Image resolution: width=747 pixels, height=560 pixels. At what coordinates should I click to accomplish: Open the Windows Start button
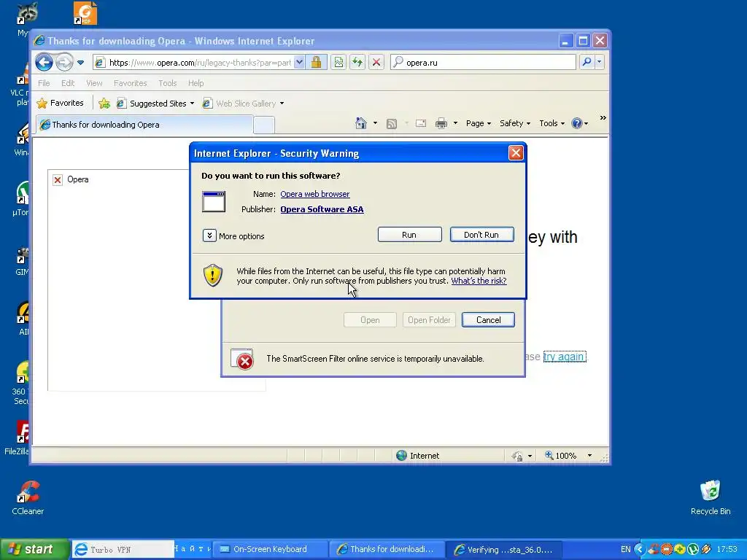tap(34, 550)
